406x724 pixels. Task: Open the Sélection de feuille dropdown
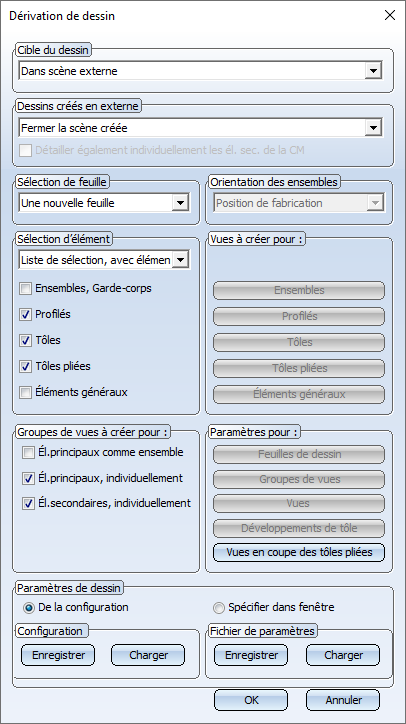(104, 203)
